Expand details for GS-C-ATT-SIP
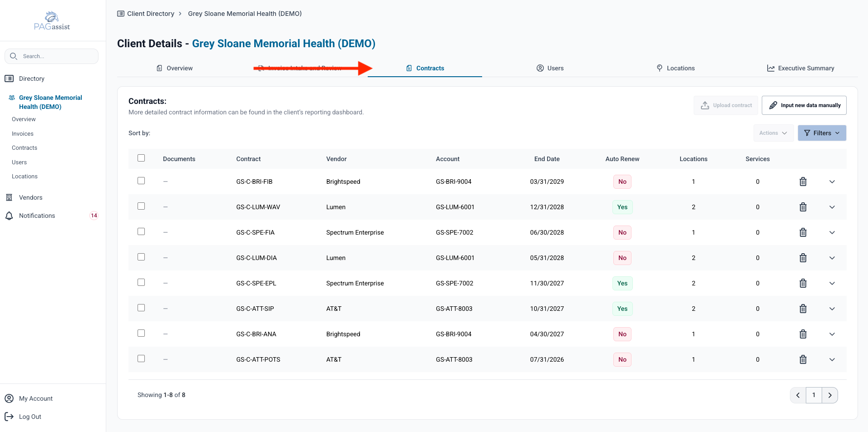868x432 pixels. [x=832, y=309]
